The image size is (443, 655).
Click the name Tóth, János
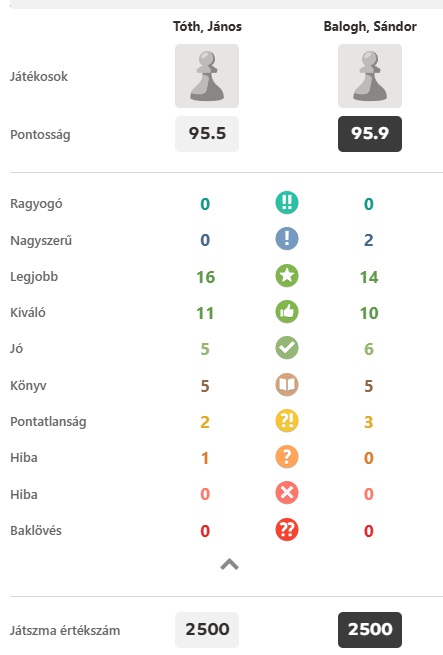(207, 26)
